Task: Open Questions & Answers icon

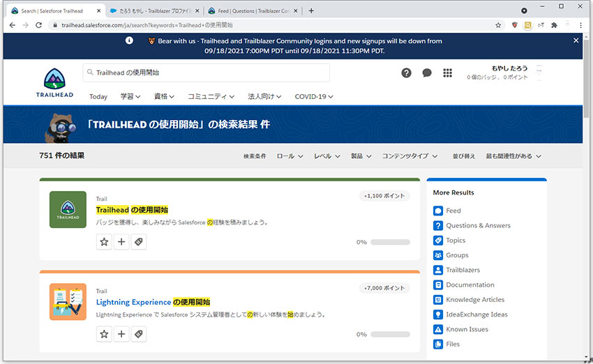Action: (438, 226)
